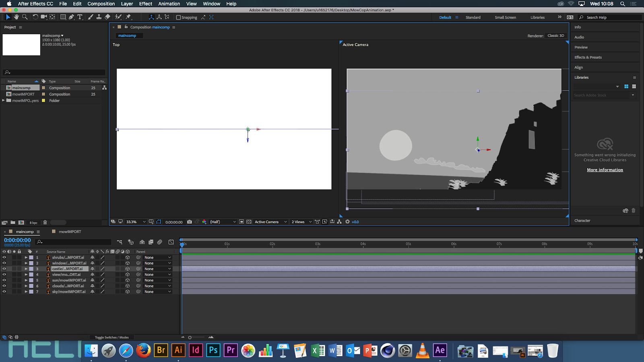
Task: Enable the Snapping checkbox
Action: pyautogui.click(x=178, y=17)
